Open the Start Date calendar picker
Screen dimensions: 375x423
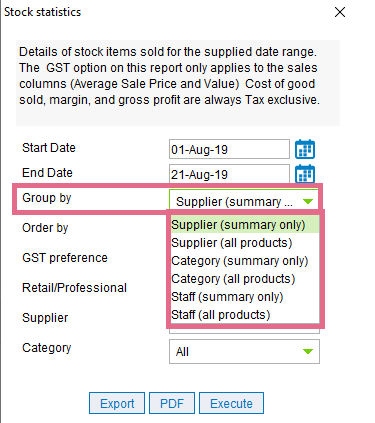point(305,149)
